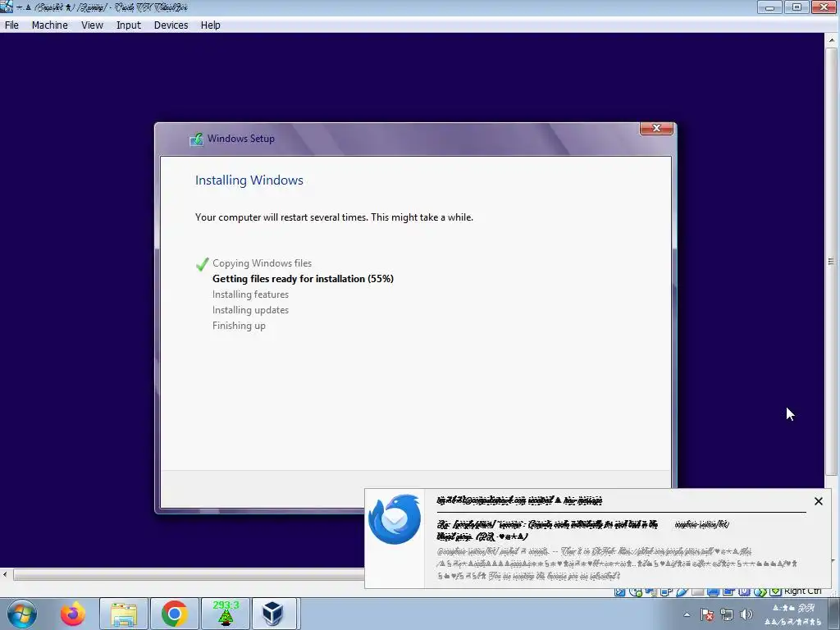The width and height of the screenshot is (840, 630).
Task: Open the View menu
Action: 92,25
